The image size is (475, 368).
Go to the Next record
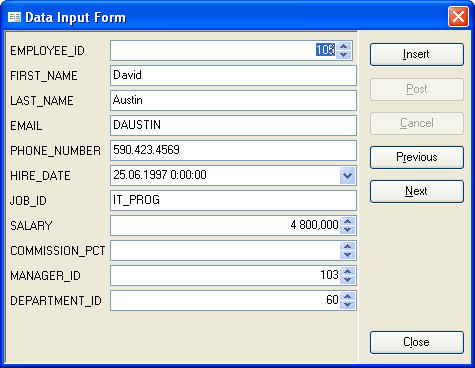click(x=417, y=191)
